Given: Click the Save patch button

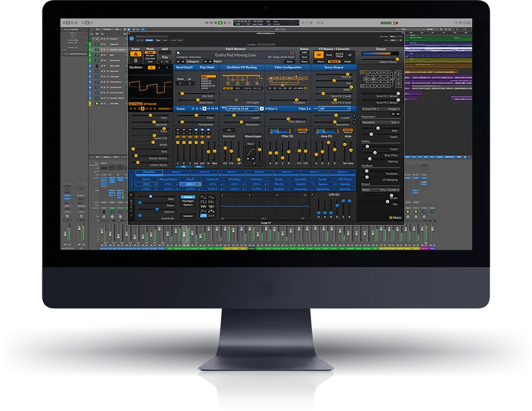Looking at the screenshot, I should pos(289,62).
